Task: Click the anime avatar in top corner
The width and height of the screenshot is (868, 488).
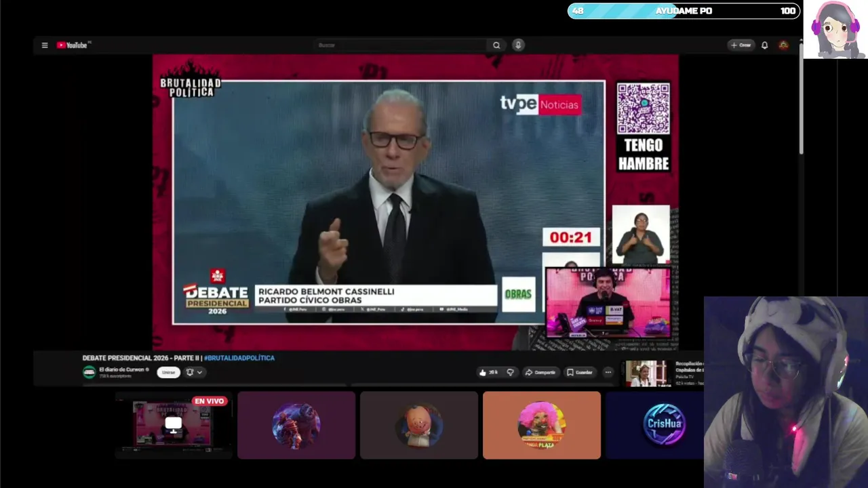Action: click(x=835, y=30)
